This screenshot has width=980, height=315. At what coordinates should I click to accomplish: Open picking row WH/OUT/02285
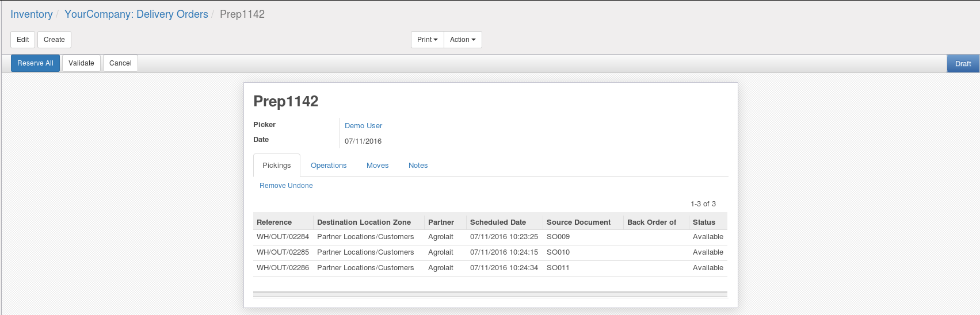tap(283, 252)
